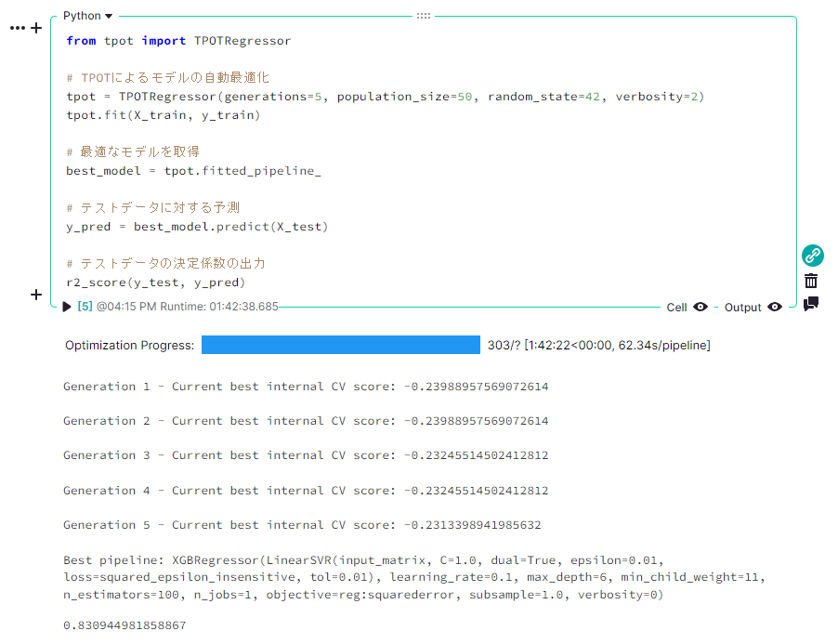Grab the cell drag handle dots
Image resolution: width=838 pixels, height=644 pixels.
[424, 16]
